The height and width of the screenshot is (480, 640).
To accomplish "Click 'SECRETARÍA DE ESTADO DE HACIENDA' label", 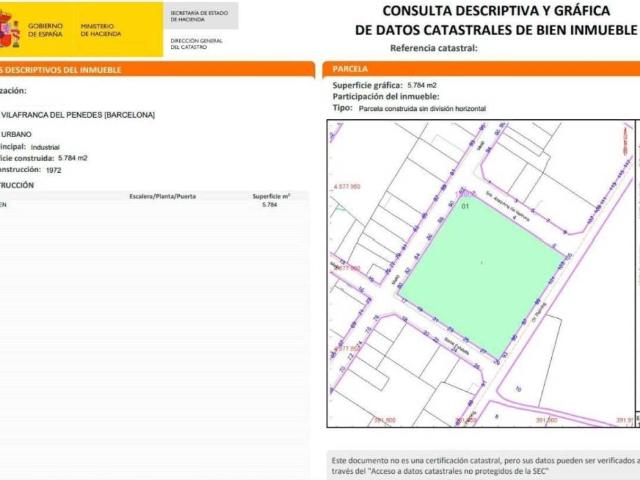I will click(199, 16).
